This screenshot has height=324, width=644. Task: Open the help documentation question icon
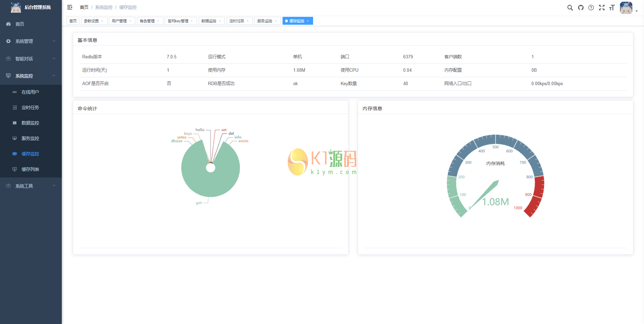pyautogui.click(x=591, y=8)
